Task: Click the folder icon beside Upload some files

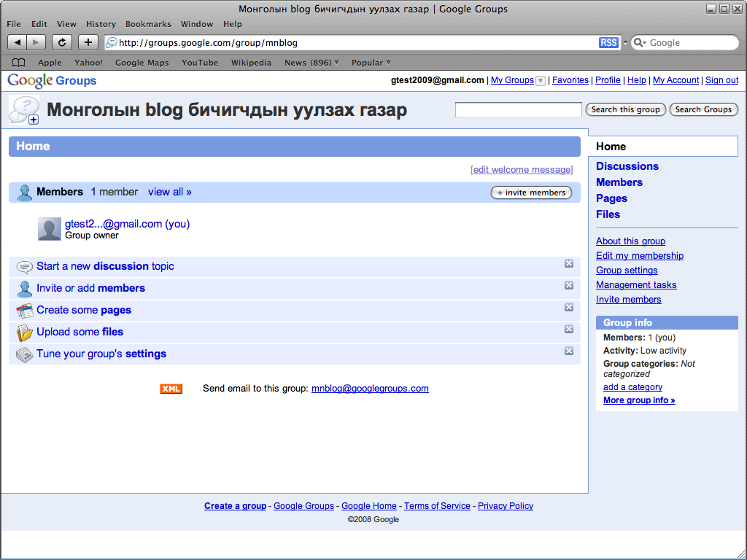Action: pyautogui.click(x=24, y=332)
